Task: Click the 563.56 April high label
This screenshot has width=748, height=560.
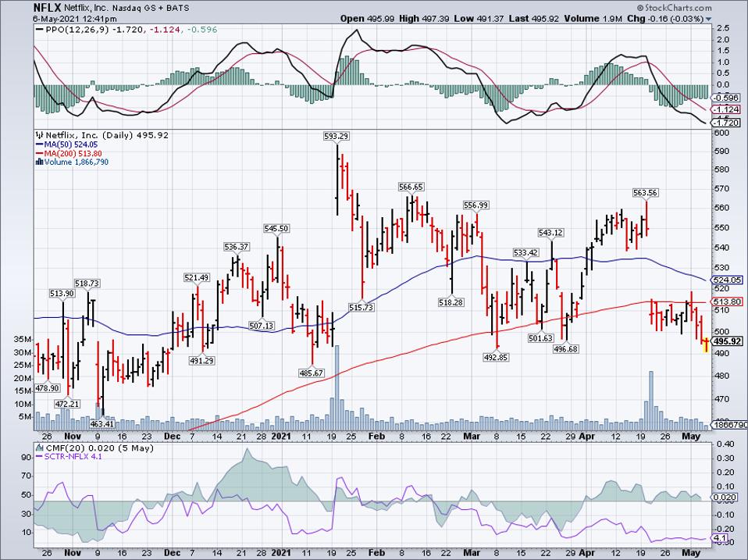Action: pyautogui.click(x=645, y=193)
